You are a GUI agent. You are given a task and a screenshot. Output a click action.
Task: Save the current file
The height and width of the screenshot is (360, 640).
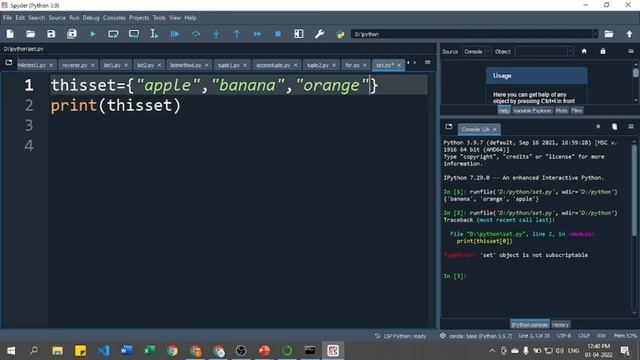tap(51, 34)
